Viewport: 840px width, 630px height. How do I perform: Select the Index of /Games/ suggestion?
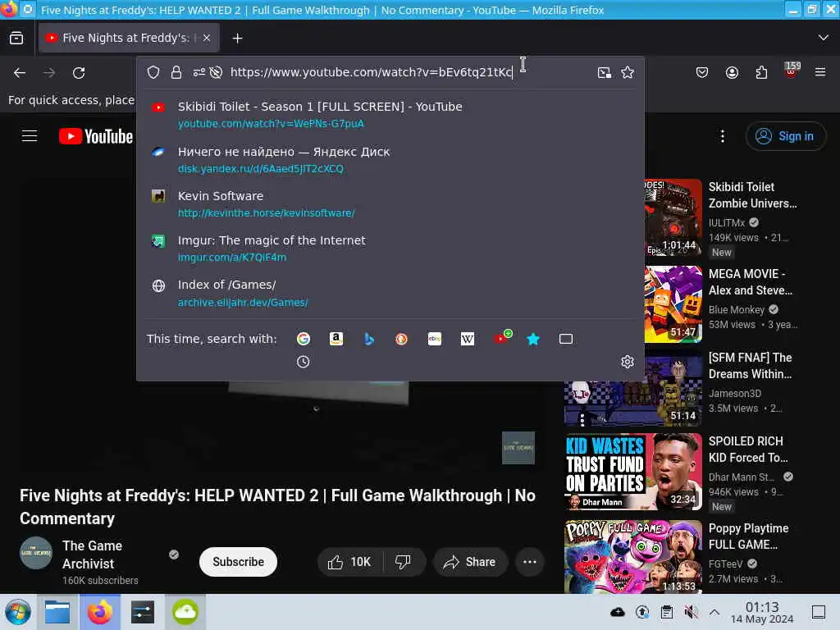pyautogui.click(x=390, y=293)
